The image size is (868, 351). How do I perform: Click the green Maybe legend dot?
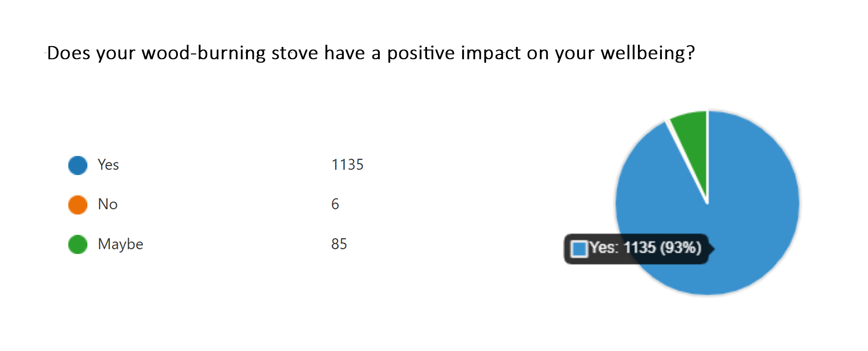[x=78, y=245]
